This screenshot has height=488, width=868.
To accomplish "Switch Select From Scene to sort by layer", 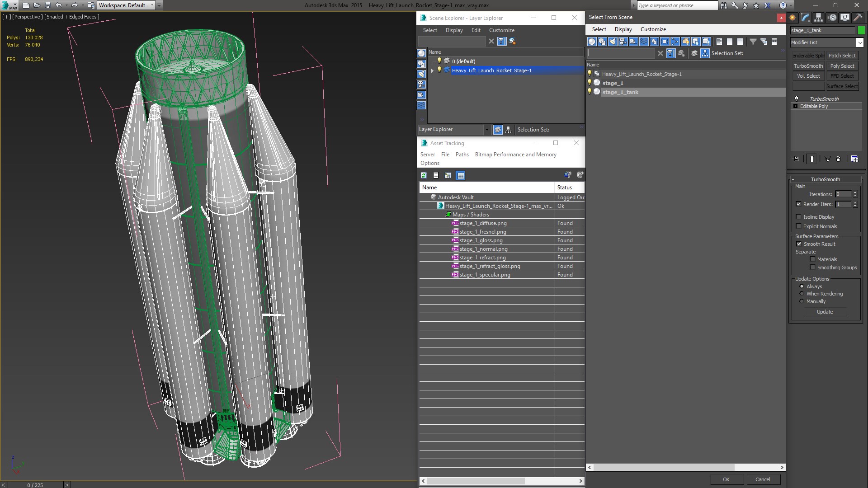I will (x=694, y=53).
